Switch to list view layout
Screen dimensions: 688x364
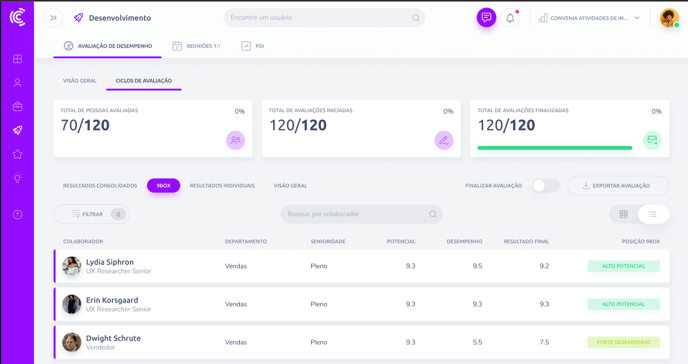pos(653,214)
